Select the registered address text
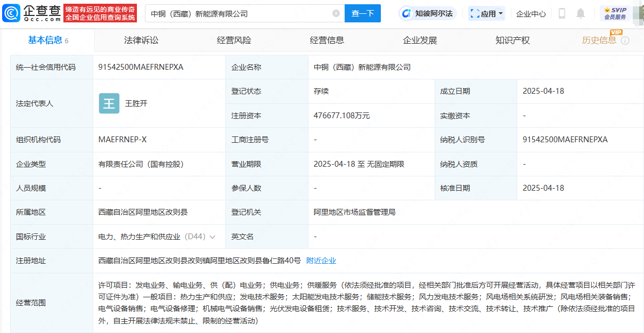644x333 pixels. tap(200, 261)
